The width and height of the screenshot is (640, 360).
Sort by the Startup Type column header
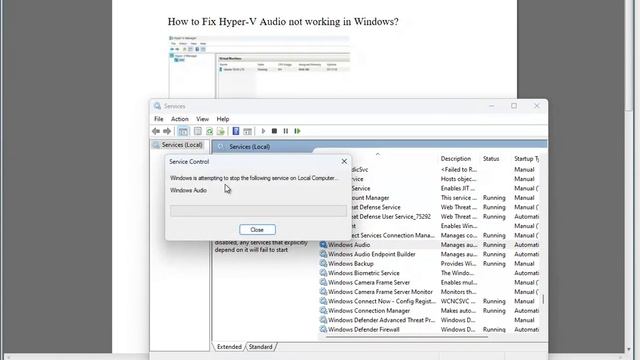click(527, 159)
